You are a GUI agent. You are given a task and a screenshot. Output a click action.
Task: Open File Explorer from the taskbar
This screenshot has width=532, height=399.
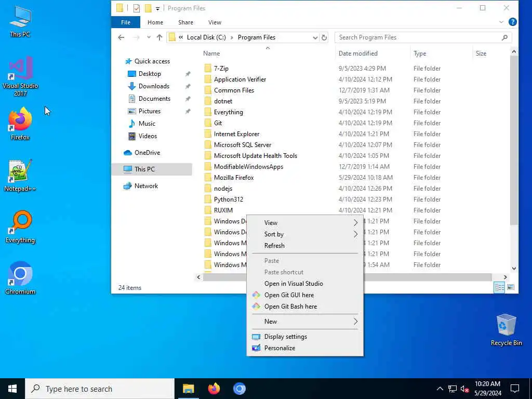[188, 389]
